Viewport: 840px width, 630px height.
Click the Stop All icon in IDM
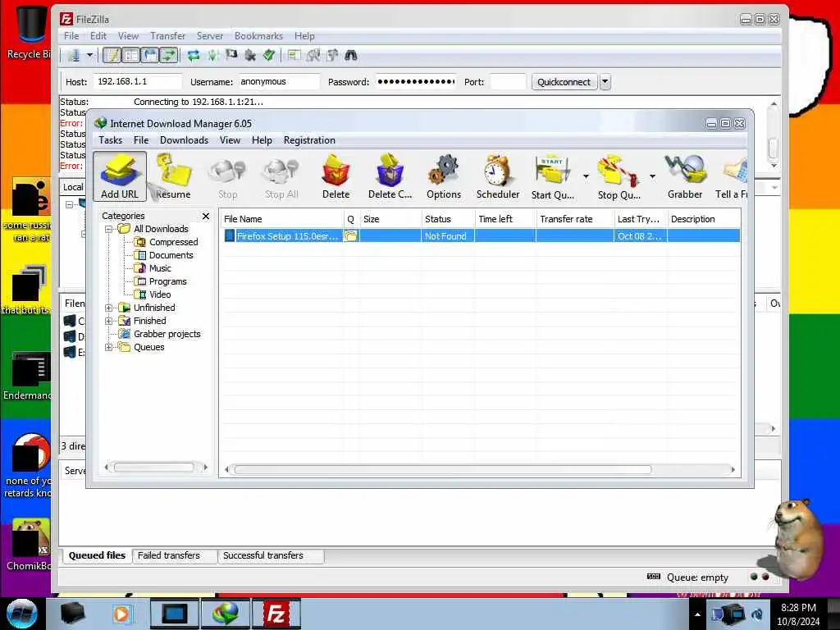tap(281, 176)
